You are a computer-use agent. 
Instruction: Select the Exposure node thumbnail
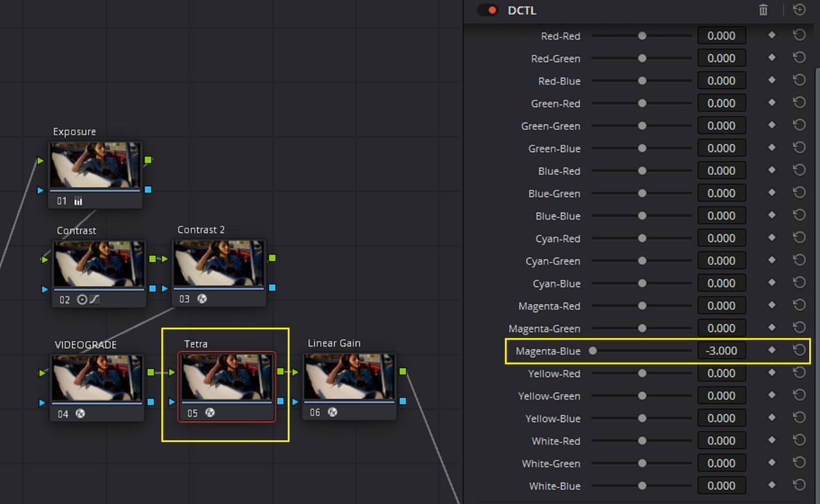coord(95,165)
